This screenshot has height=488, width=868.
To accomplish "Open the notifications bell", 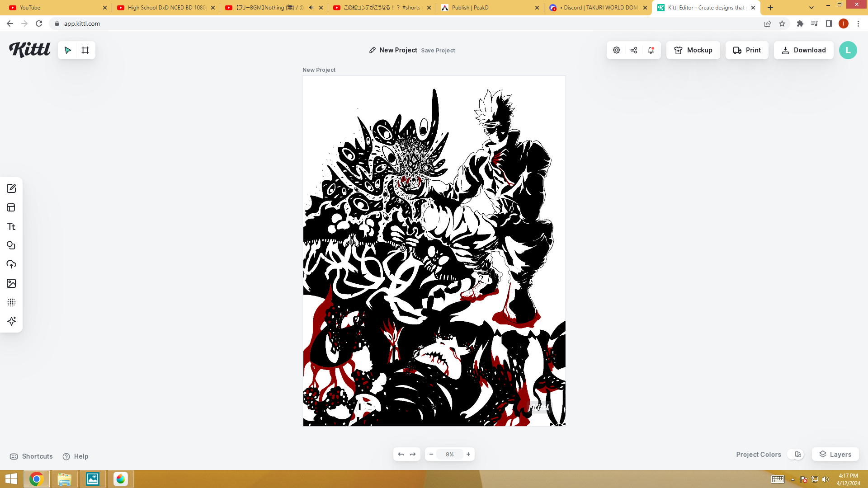I will [x=651, y=50].
